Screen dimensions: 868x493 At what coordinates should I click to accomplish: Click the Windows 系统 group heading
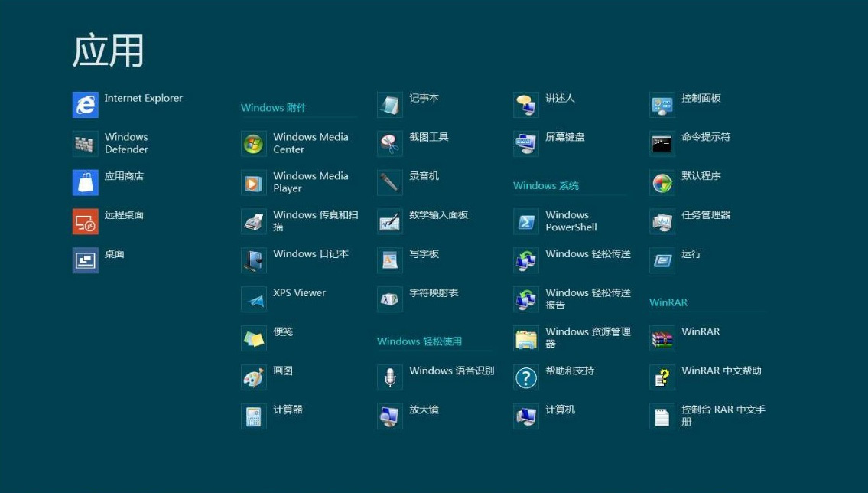pyautogui.click(x=546, y=185)
